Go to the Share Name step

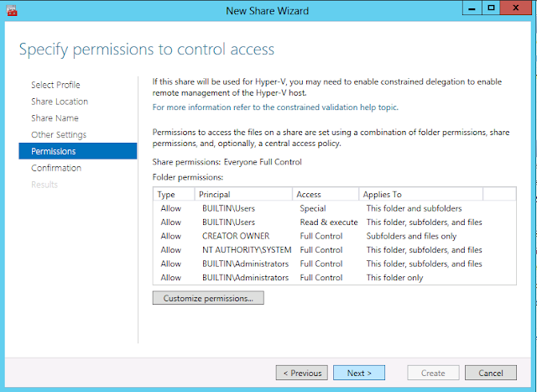pos(55,118)
